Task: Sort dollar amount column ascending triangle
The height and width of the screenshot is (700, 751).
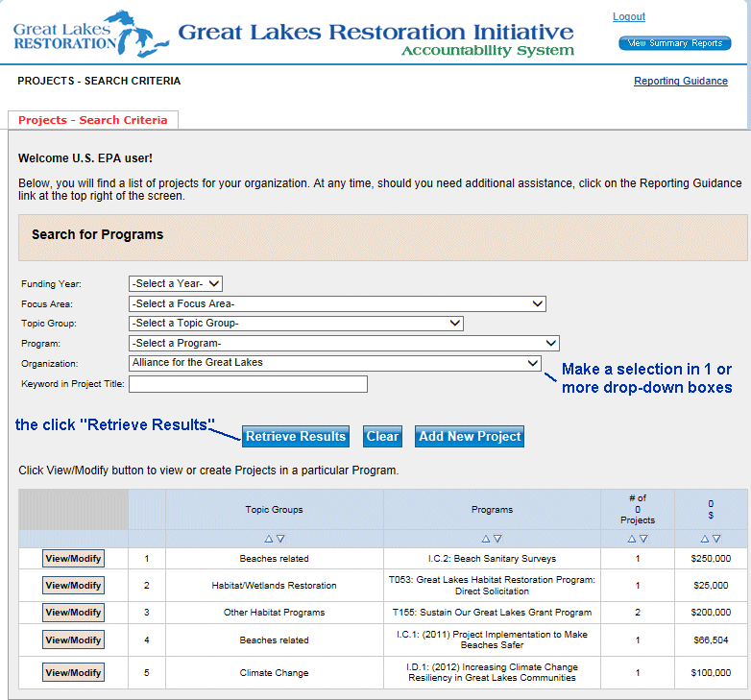Action: pyautogui.click(x=705, y=539)
